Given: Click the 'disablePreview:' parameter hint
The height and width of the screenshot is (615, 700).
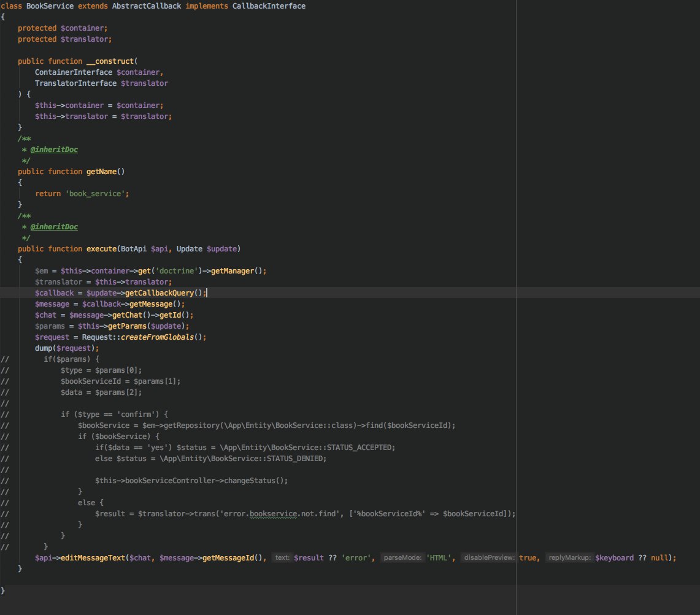Looking at the screenshot, I should coord(490,558).
